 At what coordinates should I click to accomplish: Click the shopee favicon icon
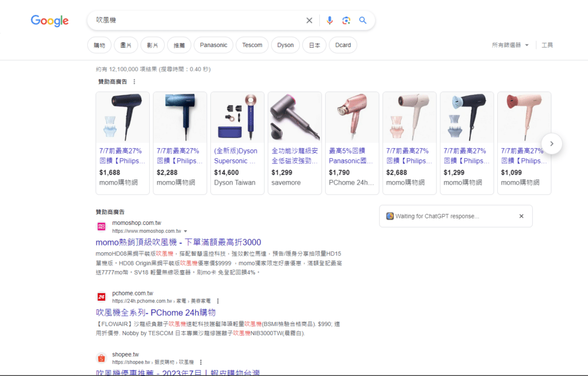click(102, 358)
